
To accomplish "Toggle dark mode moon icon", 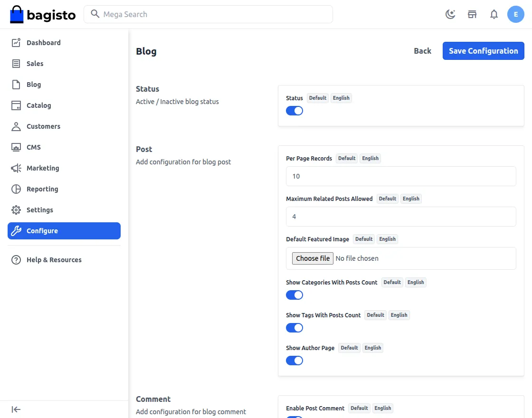I will [450, 14].
